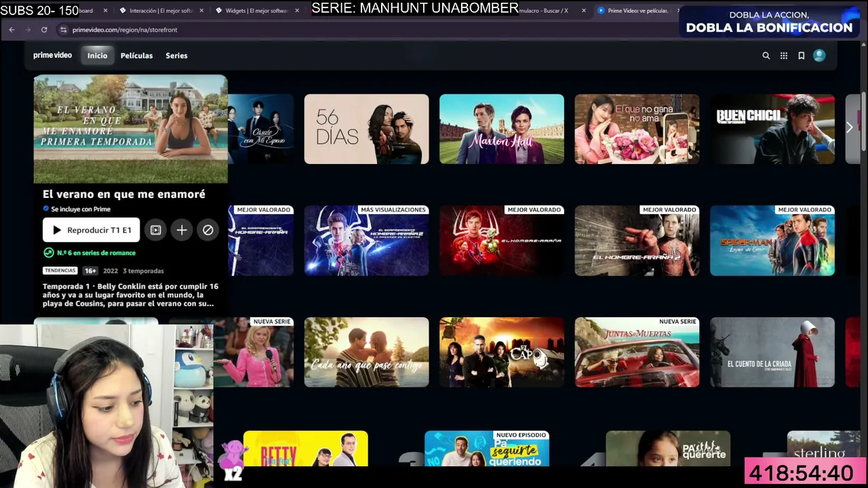868x488 pixels.
Task: Open the Maxton Hall thumbnail
Action: (502, 129)
